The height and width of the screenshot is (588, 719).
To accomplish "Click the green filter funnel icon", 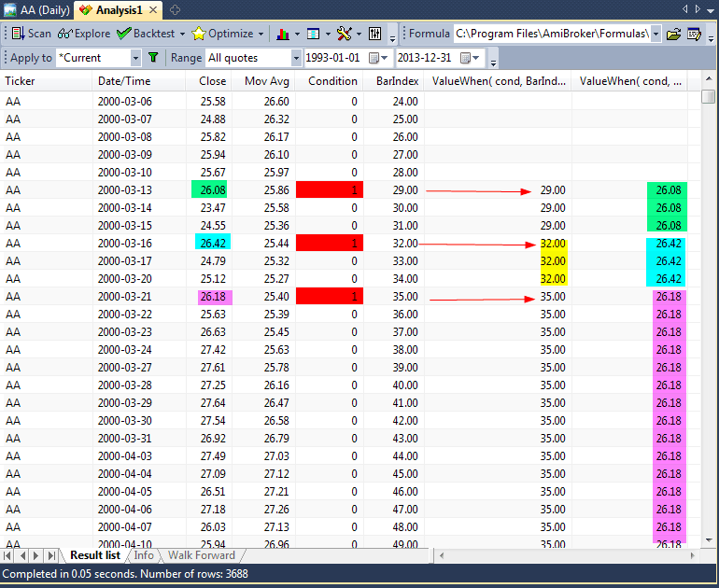I will tap(153, 58).
